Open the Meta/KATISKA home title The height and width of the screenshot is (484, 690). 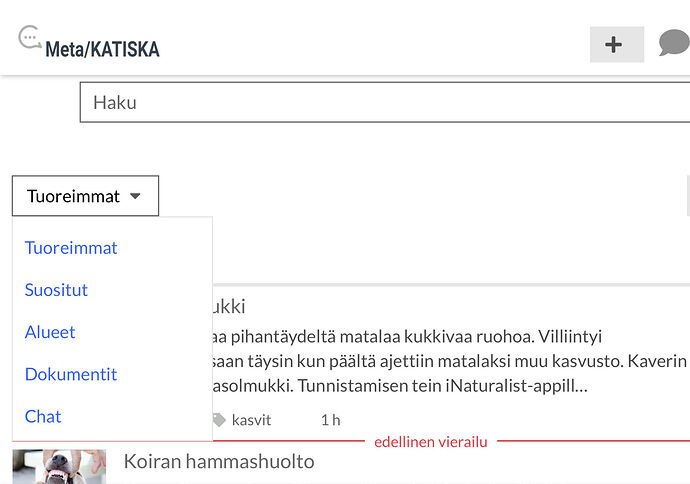tap(102, 49)
